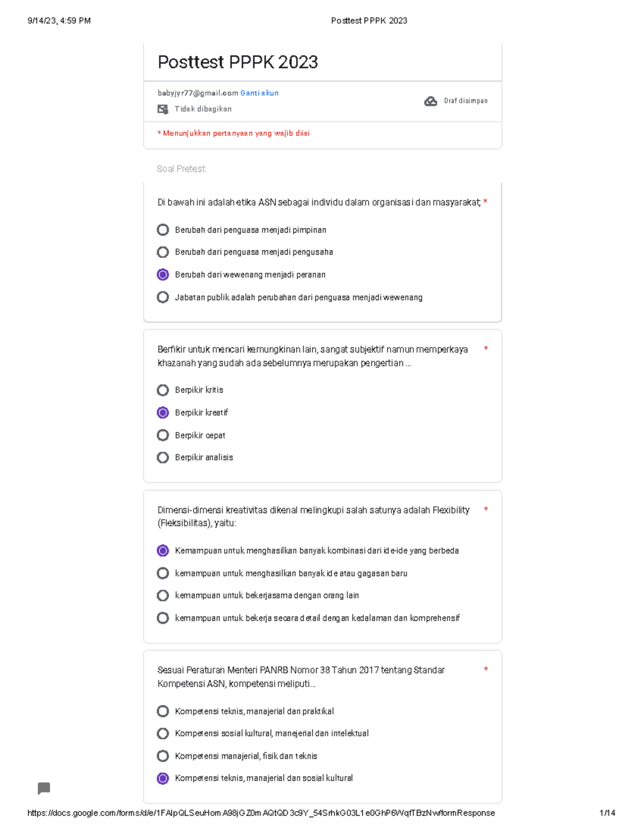Click the 'Ganti akun' link
The image size is (644, 834).
259,93
